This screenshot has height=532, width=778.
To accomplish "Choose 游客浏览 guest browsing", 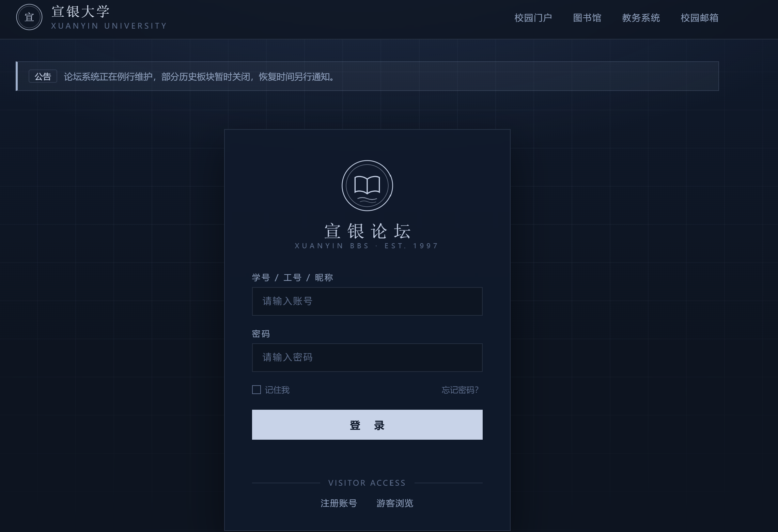I will coord(395,503).
